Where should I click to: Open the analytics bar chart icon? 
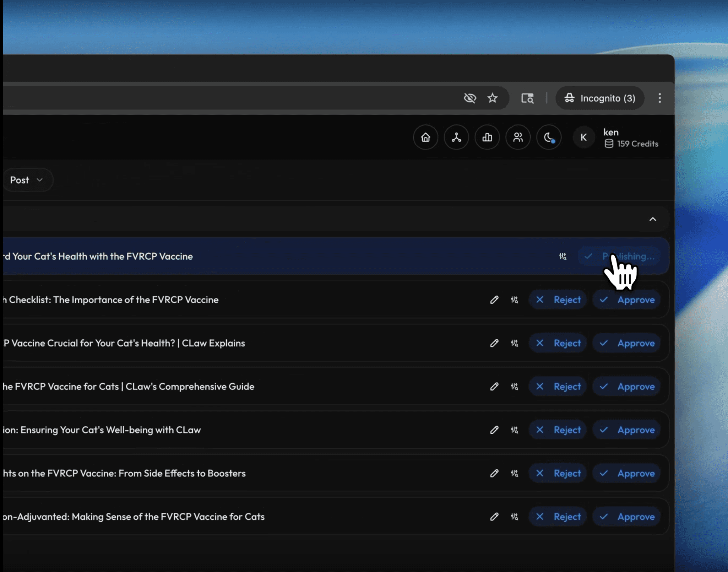pyautogui.click(x=487, y=137)
